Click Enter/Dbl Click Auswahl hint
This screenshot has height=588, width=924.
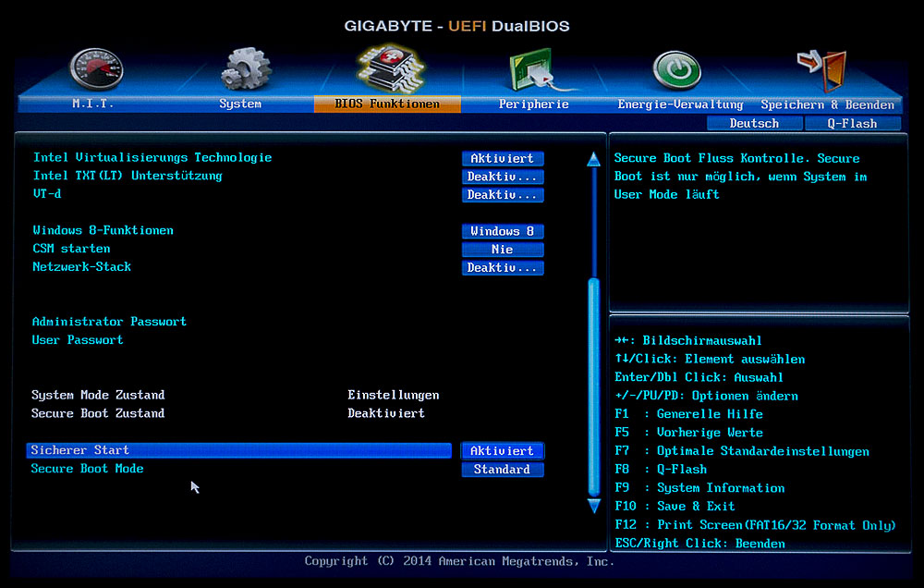(x=699, y=377)
